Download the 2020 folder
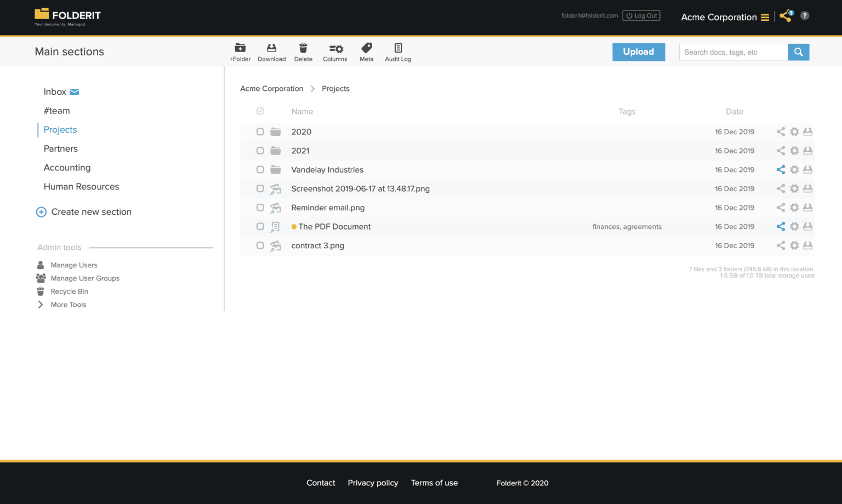This screenshot has width=842, height=504. [807, 131]
